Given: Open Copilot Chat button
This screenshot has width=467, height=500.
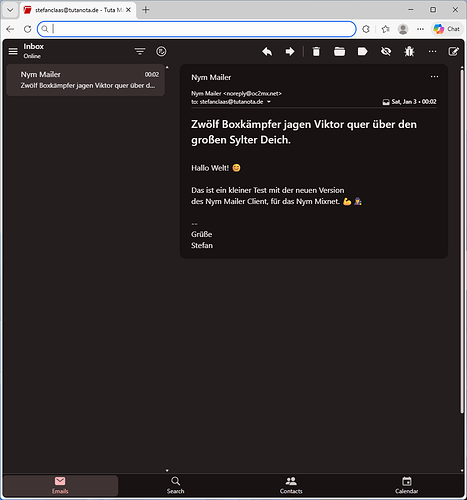Looking at the screenshot, I should click(447, 29).
